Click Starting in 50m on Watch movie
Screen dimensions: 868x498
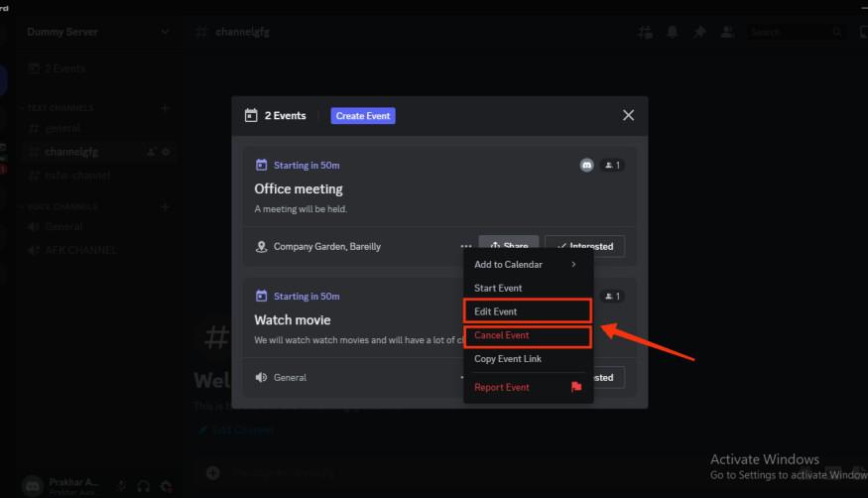[x=307, y=297]
